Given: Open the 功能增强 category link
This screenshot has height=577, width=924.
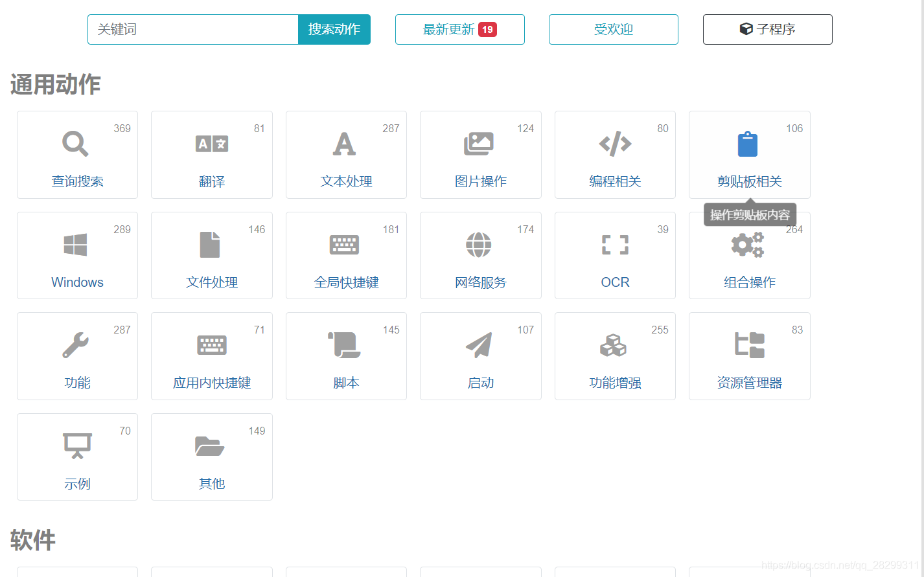Looking at the screenshot, I should coord(615,383).
